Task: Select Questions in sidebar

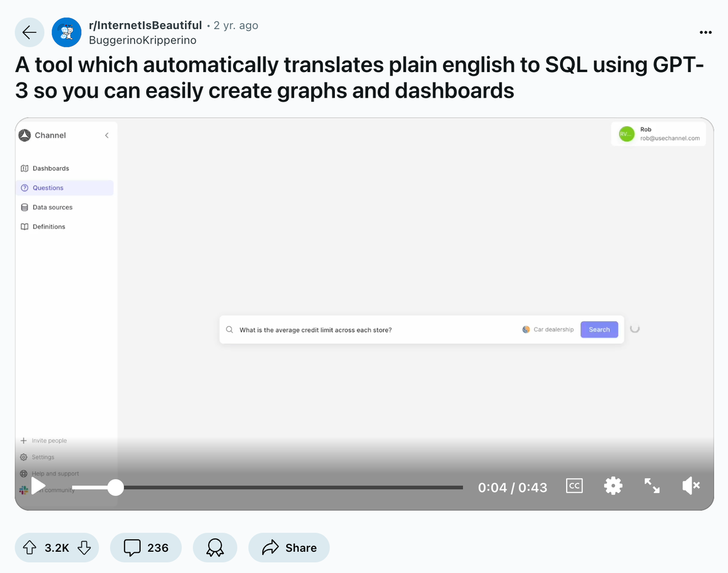Action: point(64,188)
